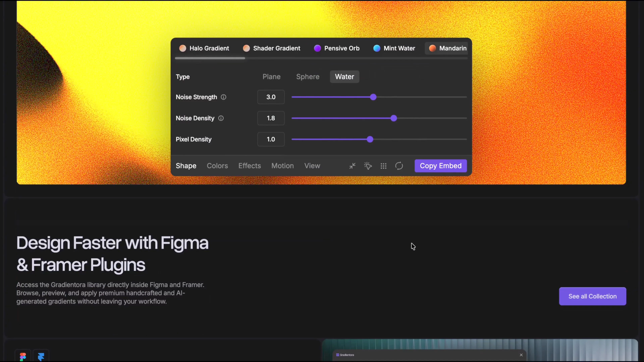Choose the Pensive Orb preset
Viewport: 644px width, 362px height.
[337, 48]
